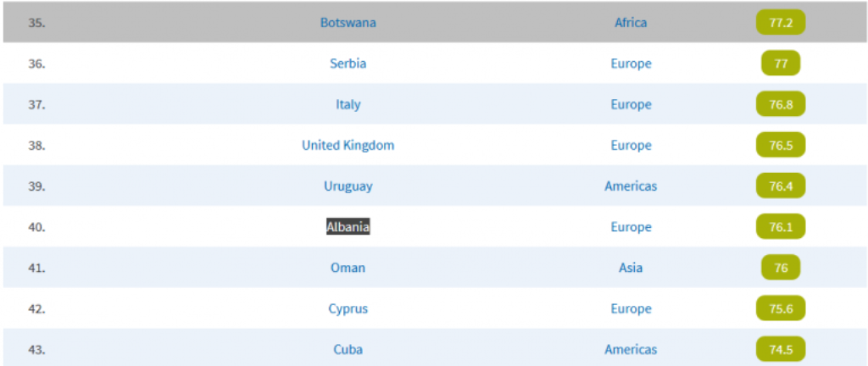
Task: Select the United Kingdom link
Action: [x=348, y=145]
